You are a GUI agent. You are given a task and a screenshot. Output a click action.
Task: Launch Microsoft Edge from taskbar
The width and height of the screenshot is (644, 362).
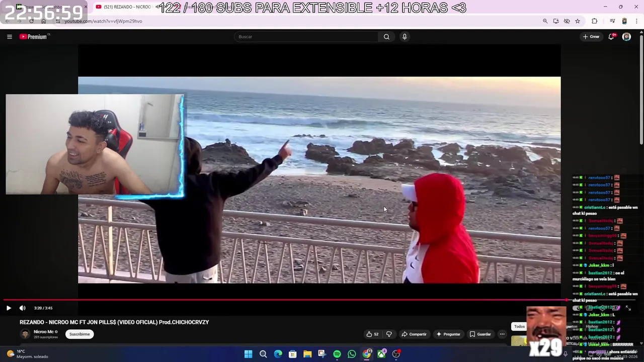click(x=278, y=354)
